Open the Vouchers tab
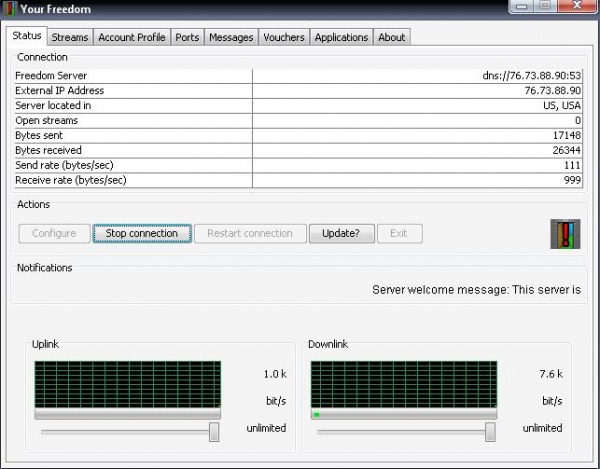This screenshot has height=469, width=600. point(284,37)
